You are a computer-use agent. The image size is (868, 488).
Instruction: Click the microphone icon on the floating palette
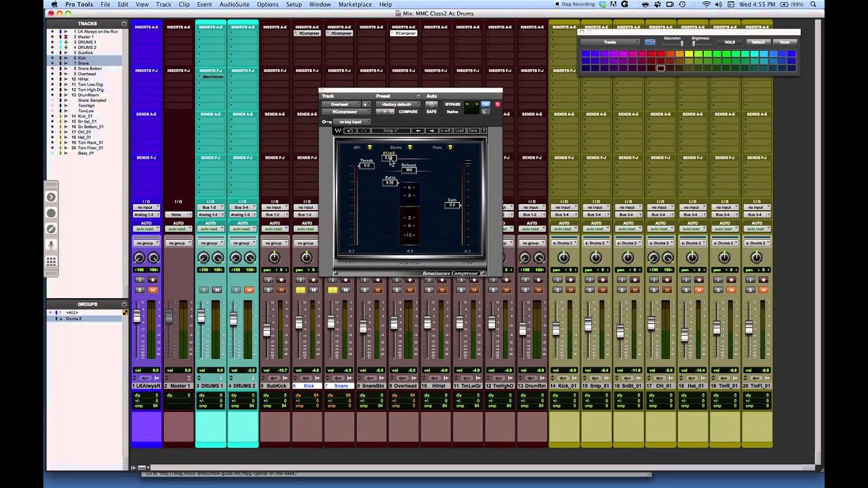(51, 245)
